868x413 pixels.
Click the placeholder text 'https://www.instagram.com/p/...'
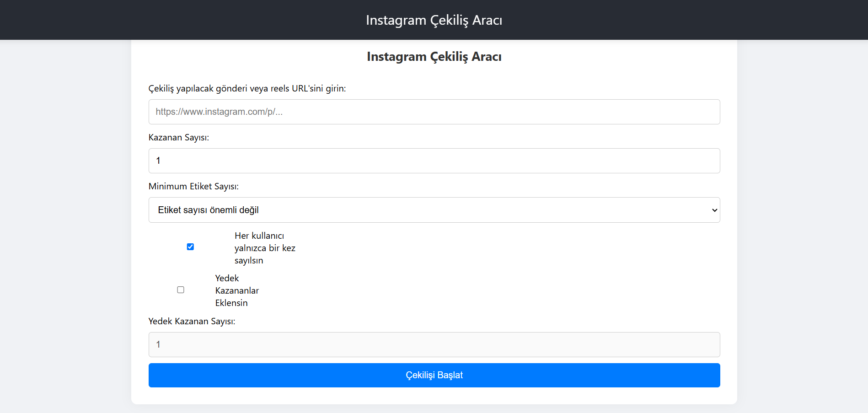click(219, 112)
